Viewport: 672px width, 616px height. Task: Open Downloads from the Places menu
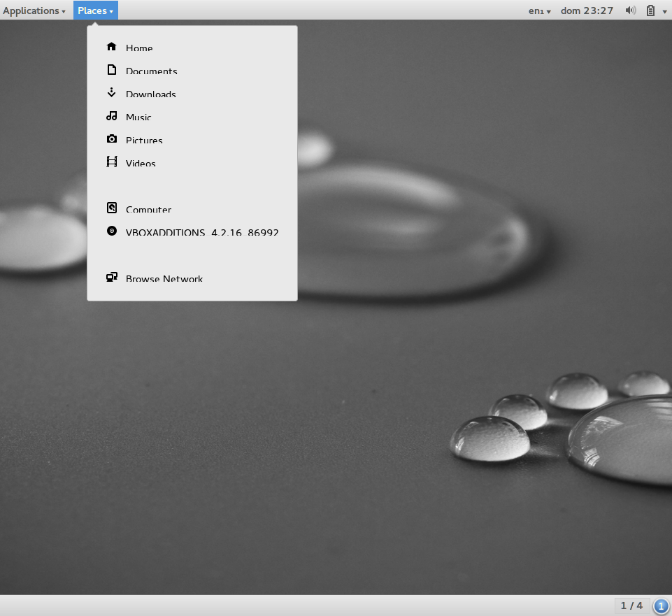pyautogui.click(x=150, y=94)
